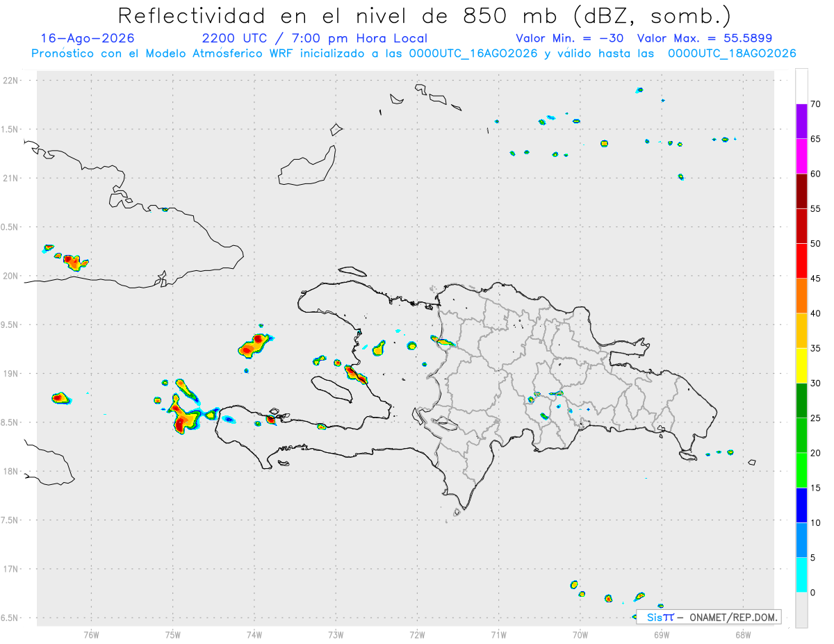Click the colorbar label "70"
This screenshot has height=644, width=834.
(817, 104)
